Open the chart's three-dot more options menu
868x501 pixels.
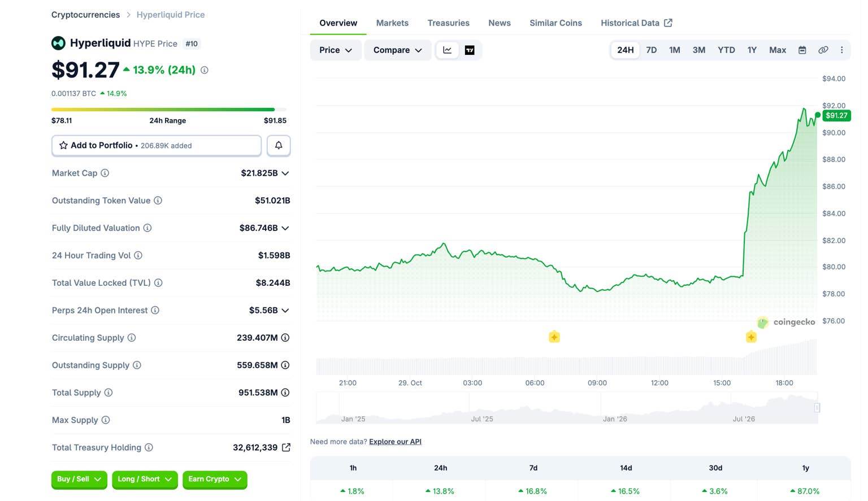[841, 50]
